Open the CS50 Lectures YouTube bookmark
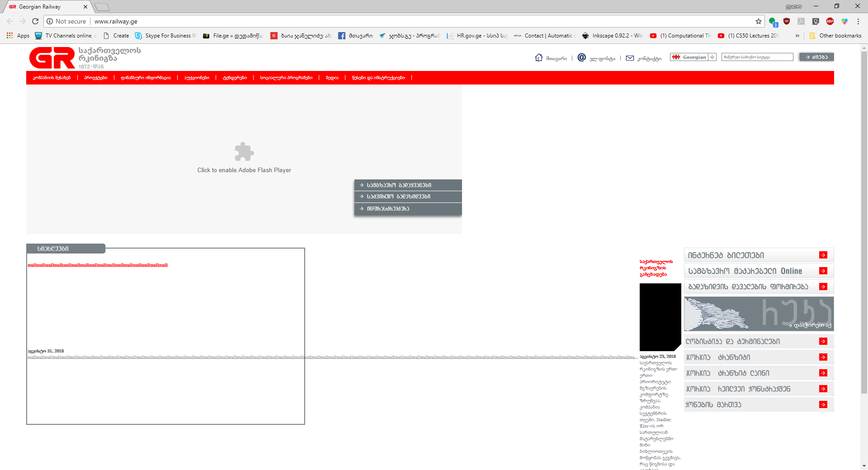Viewport: 868px width, 470px height. point(748,36)
